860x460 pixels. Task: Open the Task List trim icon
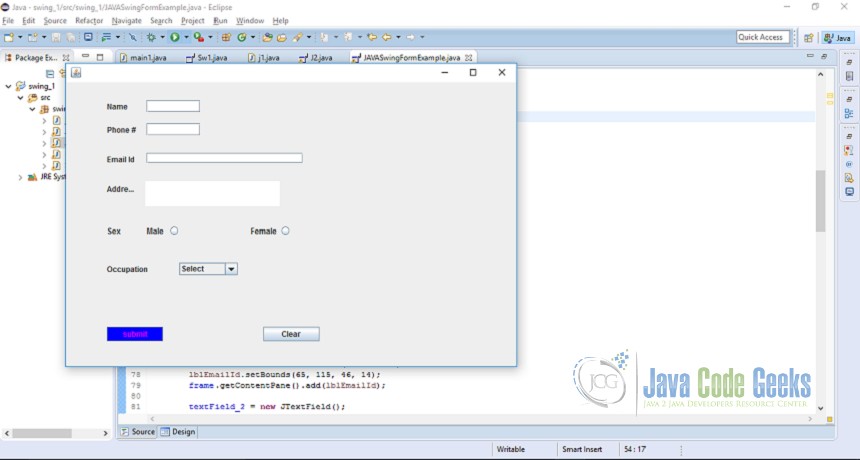pos(849,77)
